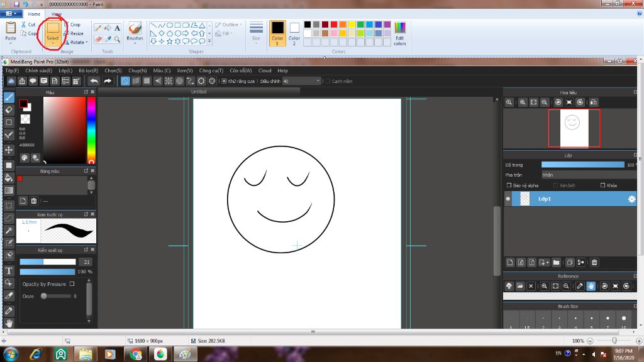Screen dimensions: 644x362
Task: Click the Redo arrow in MediBang toolbar
Action: (108, 81)
